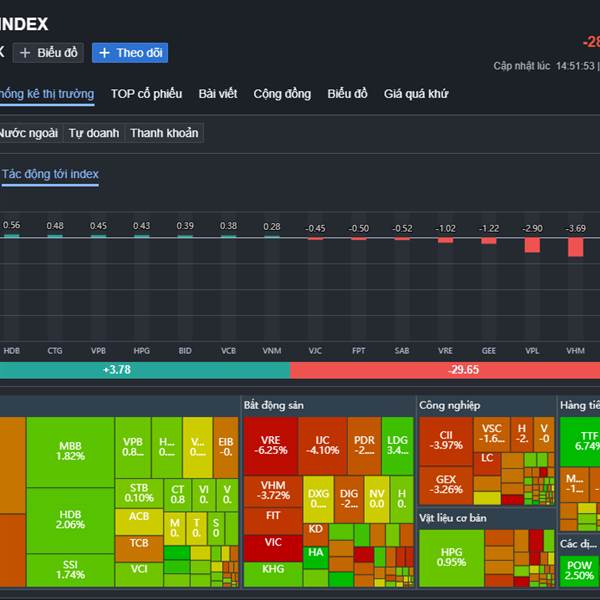Switch to the Thống kê thị trường tab
This screenshot has width=600, height=600.
46,94
